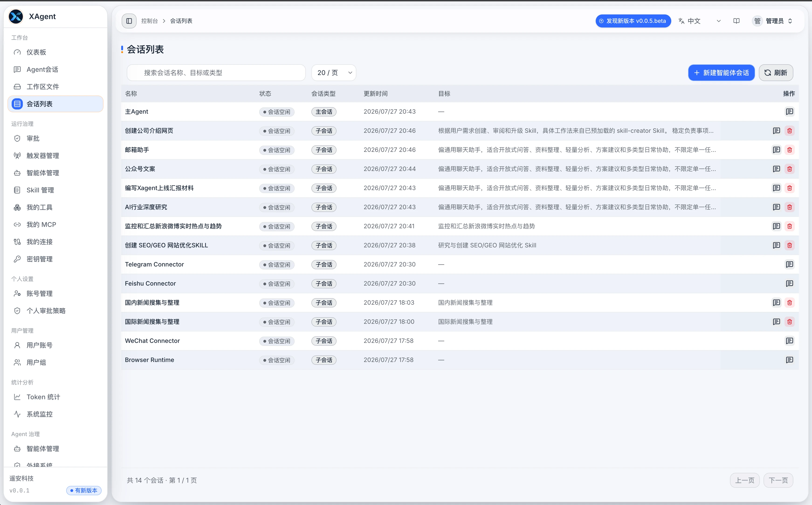Open documentation book icon in header
Screen dimensions: 812x505
tap(736, 21)
